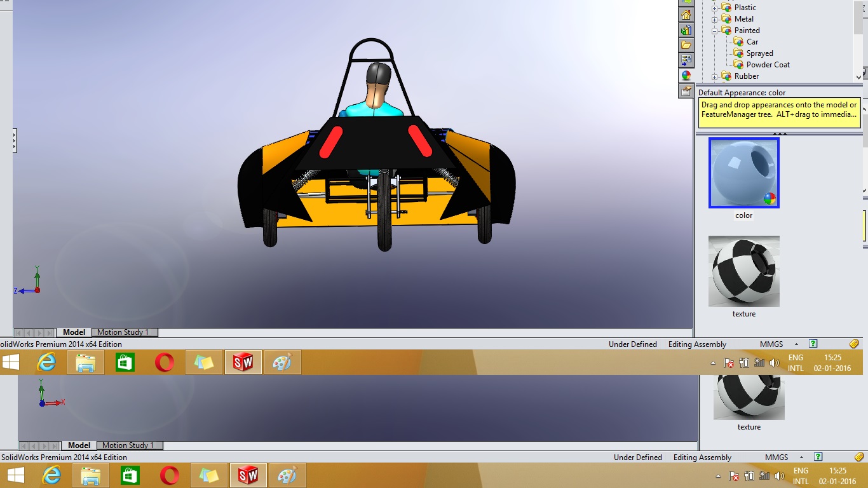Open the network icon on upper taskbar

click(759, 363)
